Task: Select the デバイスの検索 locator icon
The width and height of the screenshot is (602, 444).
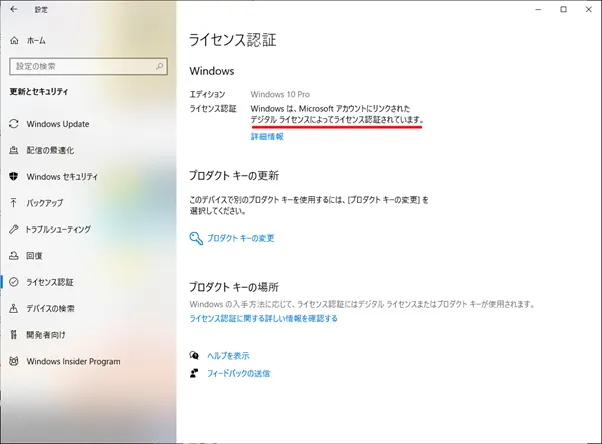Action: coord(14,308)
